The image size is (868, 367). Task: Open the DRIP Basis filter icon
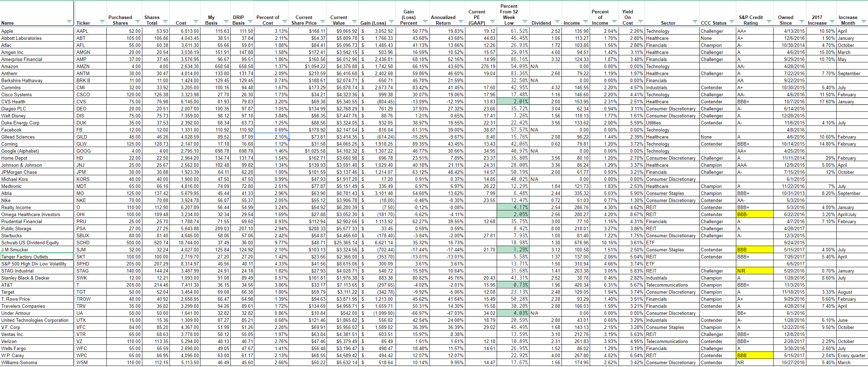click(250, 22)
